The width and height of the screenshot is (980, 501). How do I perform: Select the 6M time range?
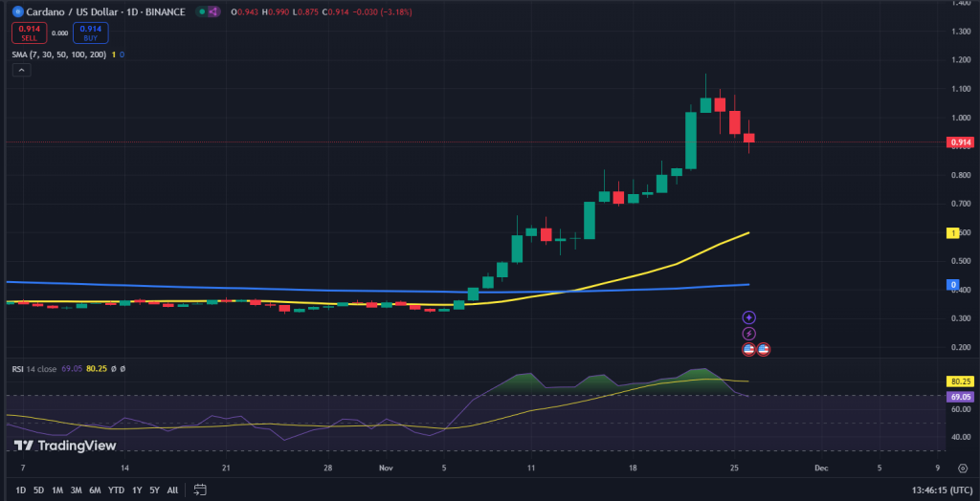(x=96, y=490)
